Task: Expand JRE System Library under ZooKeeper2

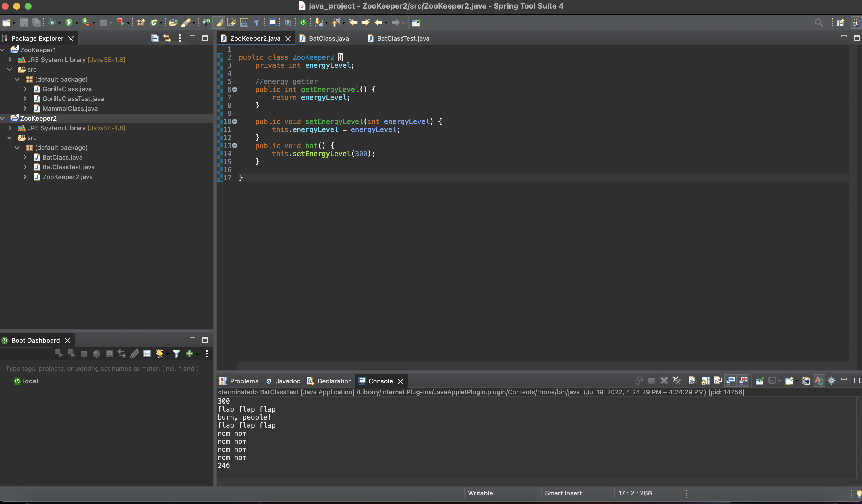Action: coord(10,128)
